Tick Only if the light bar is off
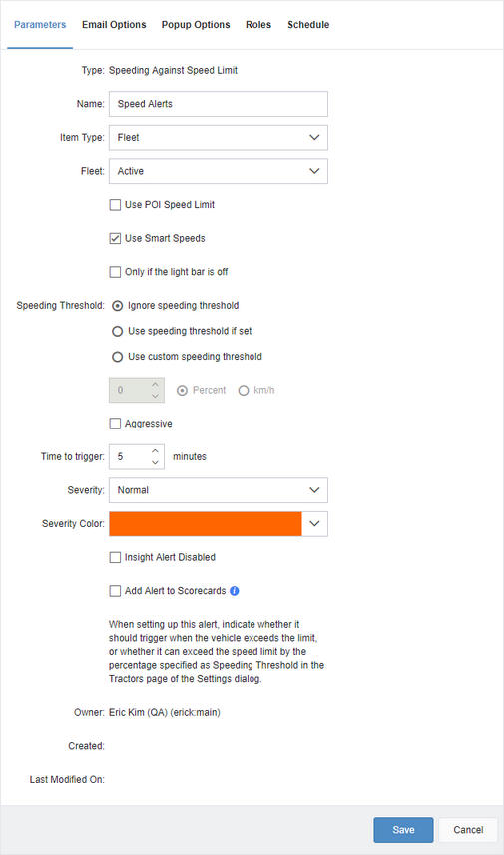The image size is (504, 855). (x=115, y=272)
